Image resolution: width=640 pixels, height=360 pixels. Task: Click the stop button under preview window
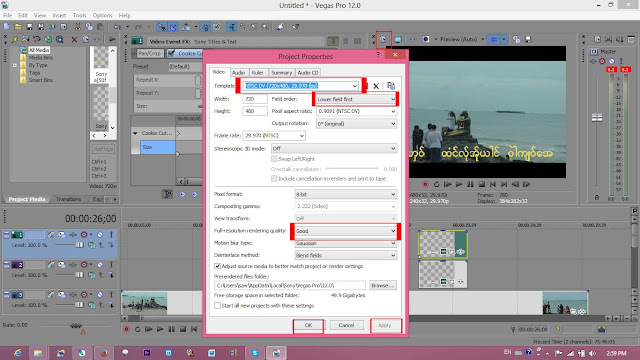tap(482, 184)
